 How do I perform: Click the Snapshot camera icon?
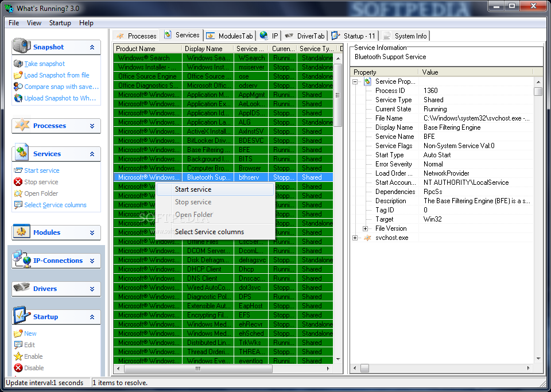point(21,46)
